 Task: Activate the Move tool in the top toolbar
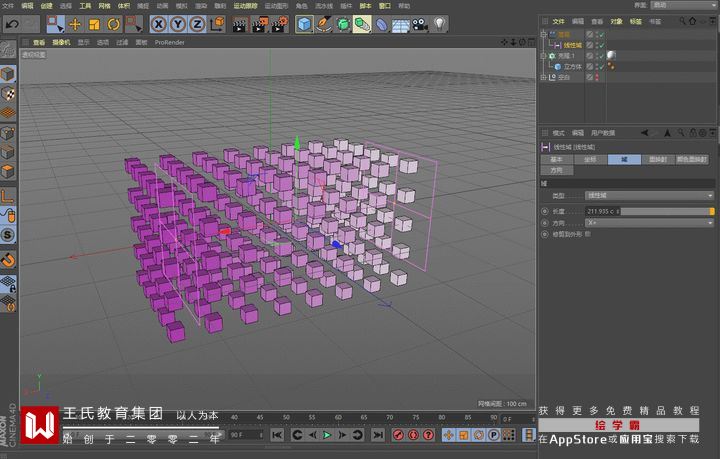75,24
